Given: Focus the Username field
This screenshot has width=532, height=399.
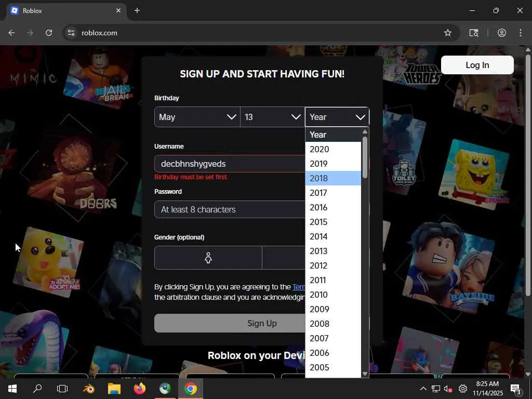Looking at the screenshot, I should (x=230, y=164).
